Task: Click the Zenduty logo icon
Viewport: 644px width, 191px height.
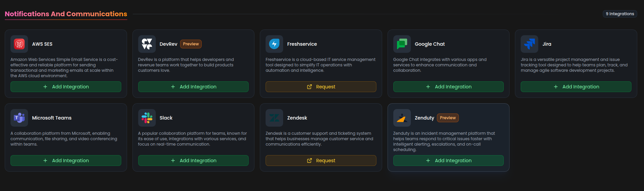Action: pyautogui.click(x=402, y=118)
